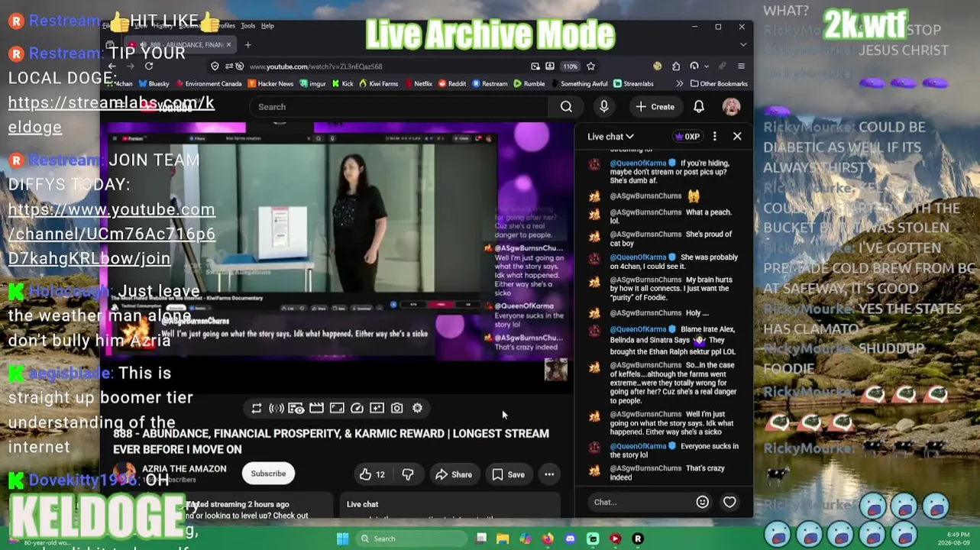Click the 110% zoom level indicator

570,66
